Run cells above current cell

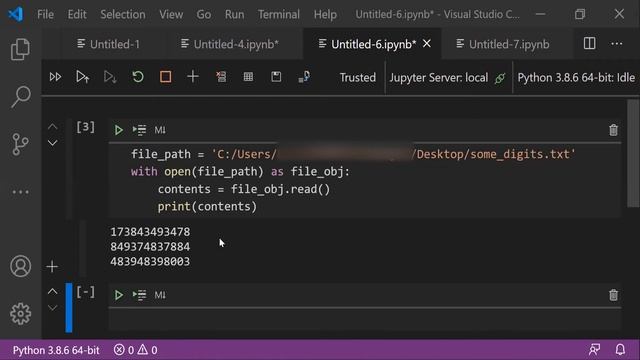pos(82,77)
